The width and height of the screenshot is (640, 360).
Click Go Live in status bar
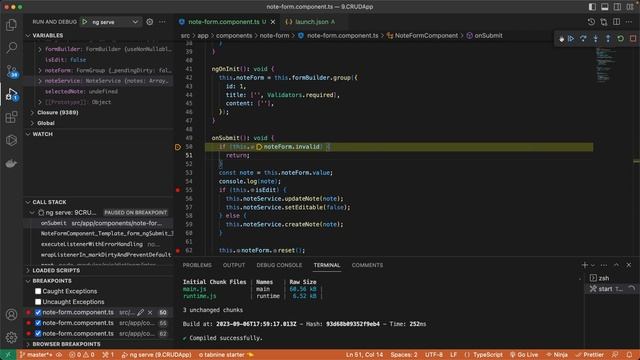(524, 355)
